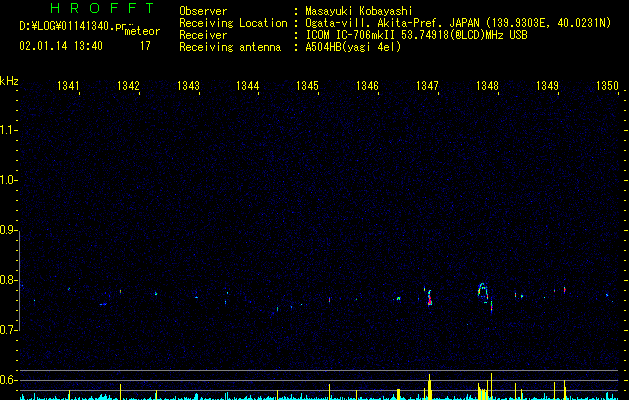The width and height of the screenshot is (629, 400).
Task: Click the grey frequency range bar on left axis
Action: click(x=20, y=280)
